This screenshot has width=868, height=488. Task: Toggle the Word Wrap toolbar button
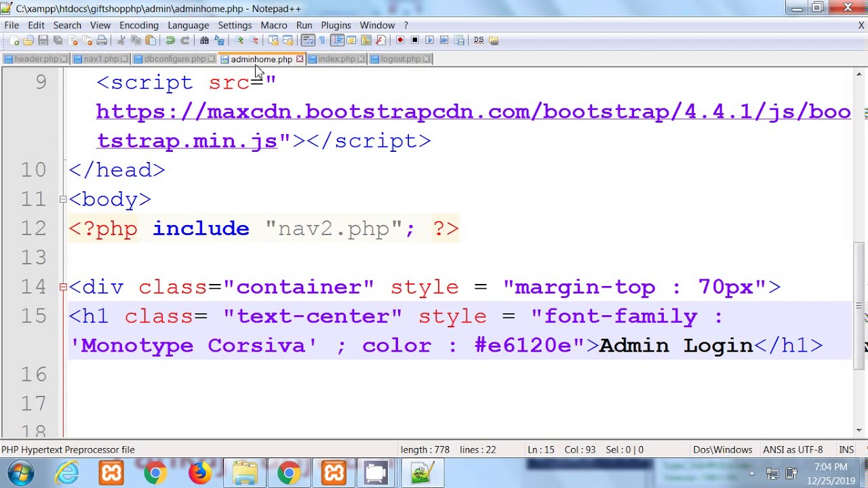[308, 41]
